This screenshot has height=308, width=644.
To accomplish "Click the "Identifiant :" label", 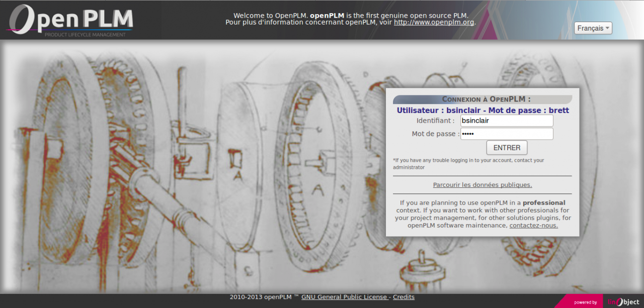I will [x=435, y=121].
